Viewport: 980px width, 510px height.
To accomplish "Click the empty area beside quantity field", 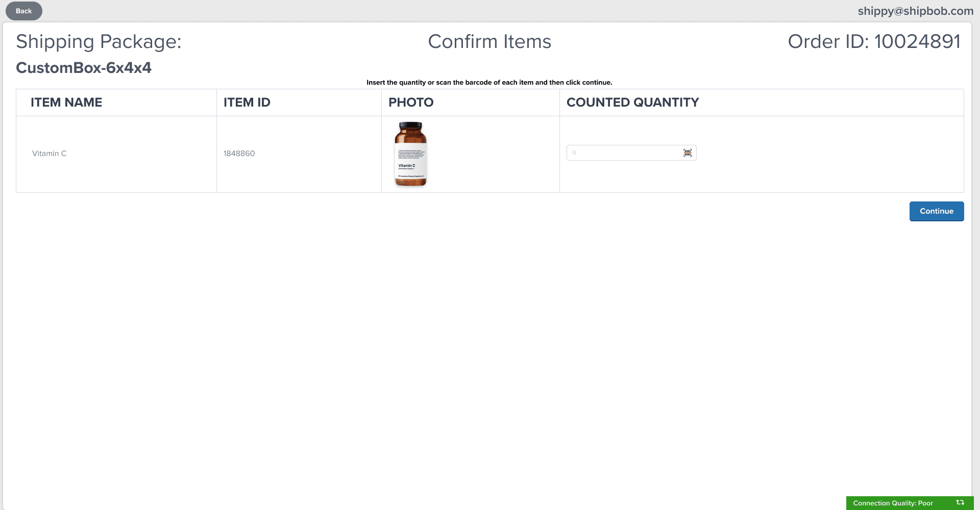I will point(827,154).
